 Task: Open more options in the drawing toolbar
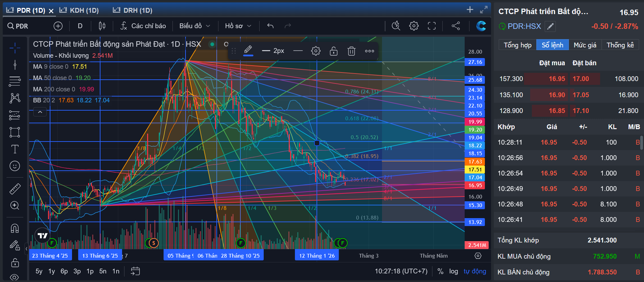point(369,51)
